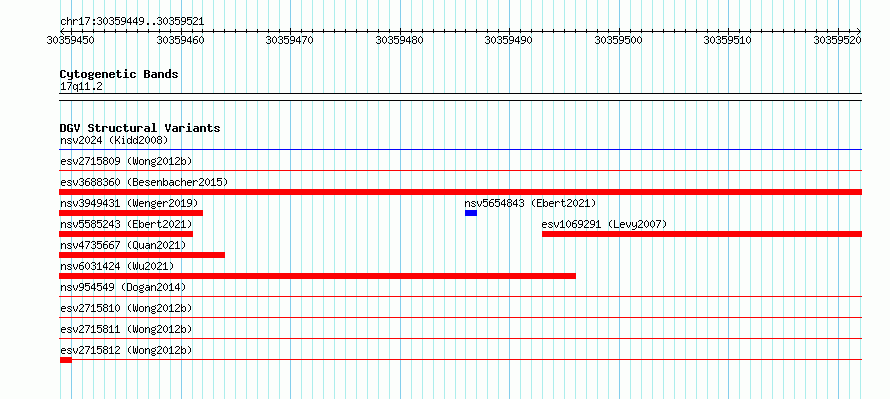The image size is (890, 399).
Task: Click the long red nsv6031424 variant bar
Action: pyautogui.click(x=317, y=276)
